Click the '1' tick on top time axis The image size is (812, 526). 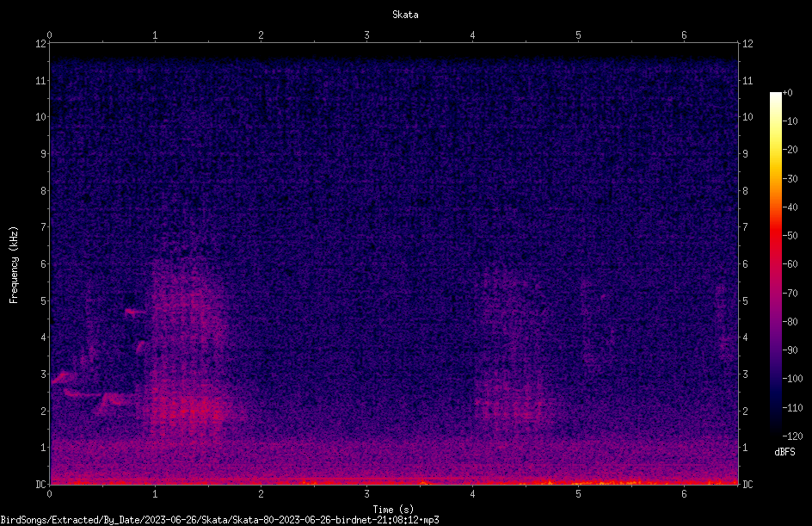pos(155,35)
